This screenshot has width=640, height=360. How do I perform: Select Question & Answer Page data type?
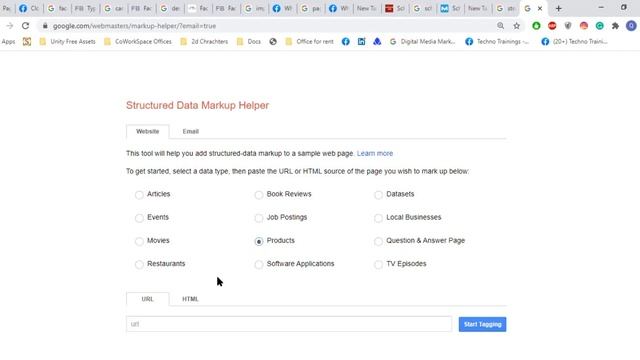[x=378, y=241]
